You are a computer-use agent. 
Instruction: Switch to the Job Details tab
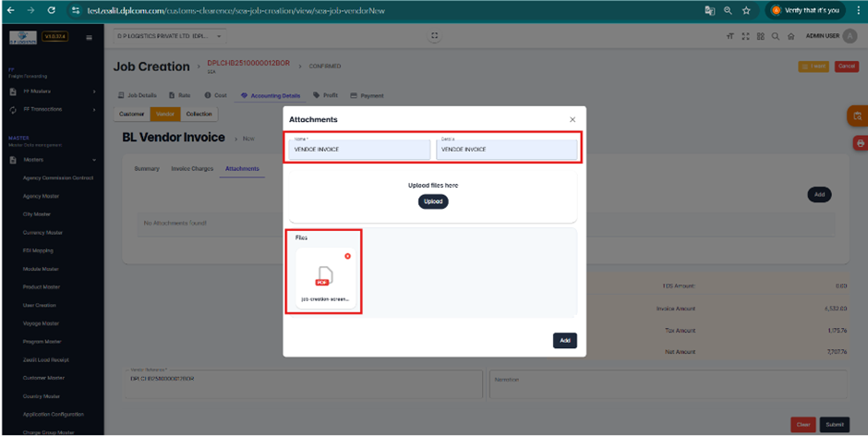click(138, 95)
